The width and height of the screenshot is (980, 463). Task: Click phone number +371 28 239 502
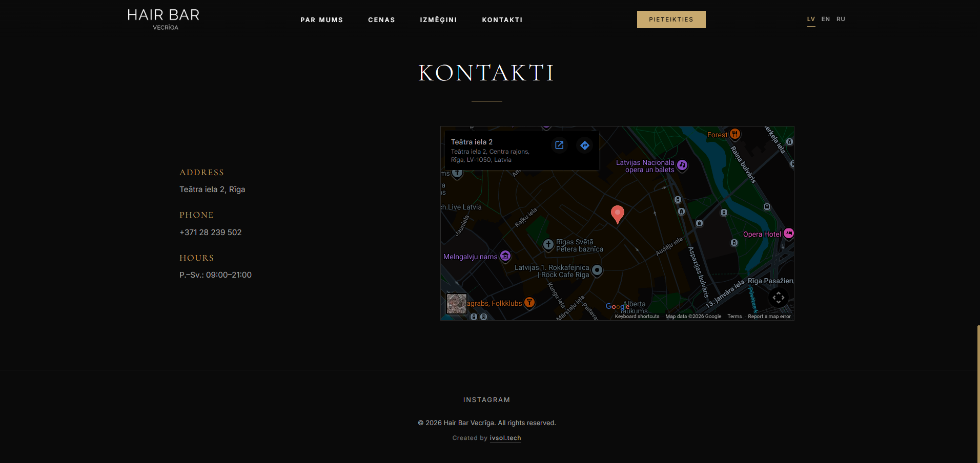coord(211,233)
